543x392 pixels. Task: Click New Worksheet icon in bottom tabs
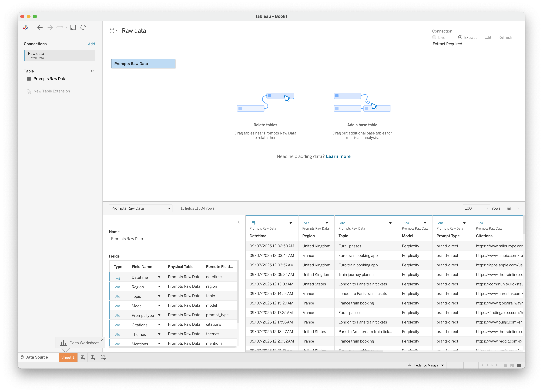click(x=83, y=357)
